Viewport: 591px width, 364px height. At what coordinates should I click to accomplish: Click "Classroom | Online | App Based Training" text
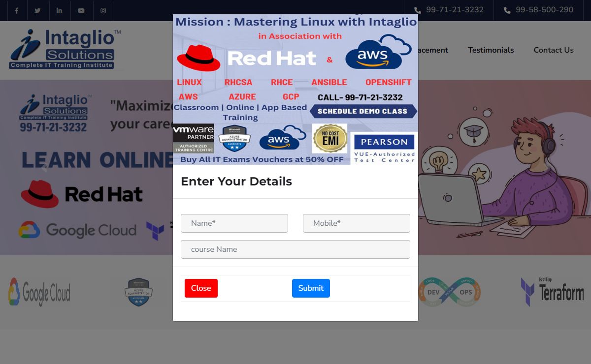(240, 112)
